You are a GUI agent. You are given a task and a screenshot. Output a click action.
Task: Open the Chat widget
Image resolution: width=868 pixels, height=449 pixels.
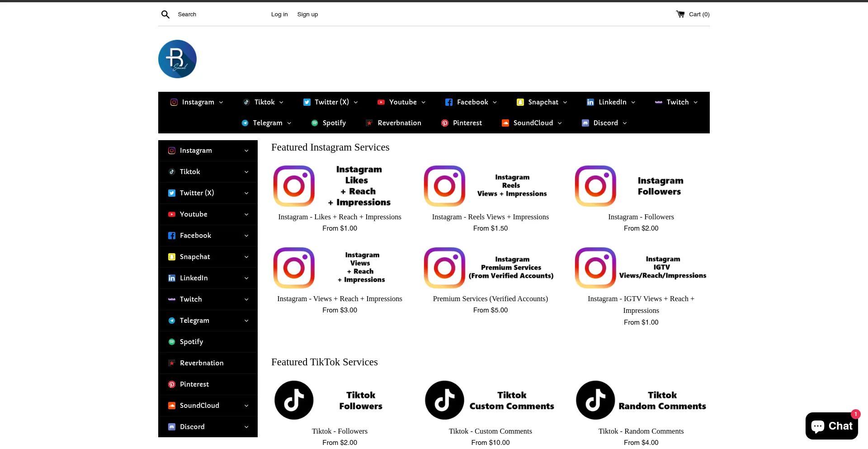831,426
